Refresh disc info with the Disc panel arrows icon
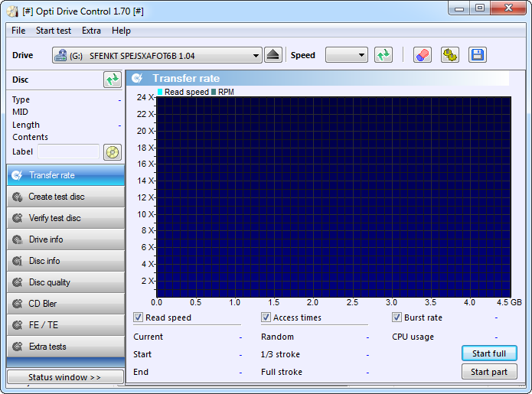This screenshot has height=394, width=532. 113,80
